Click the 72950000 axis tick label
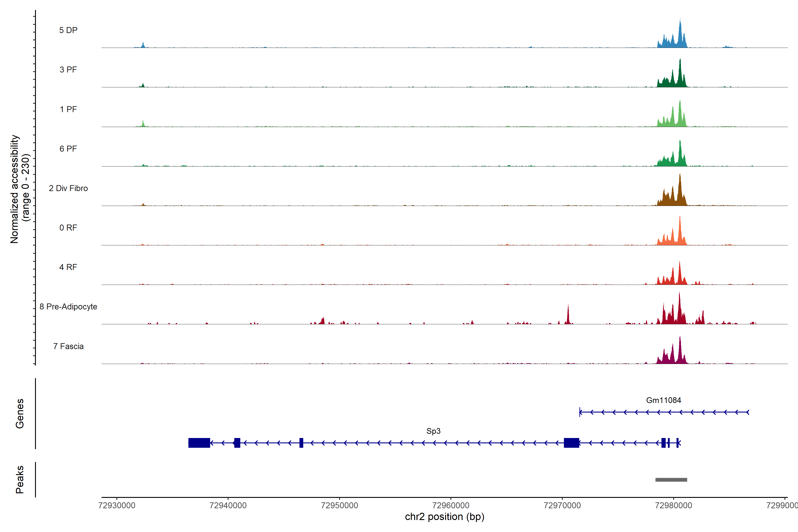This screenshot has height=532, width=798. click(339, 505)
